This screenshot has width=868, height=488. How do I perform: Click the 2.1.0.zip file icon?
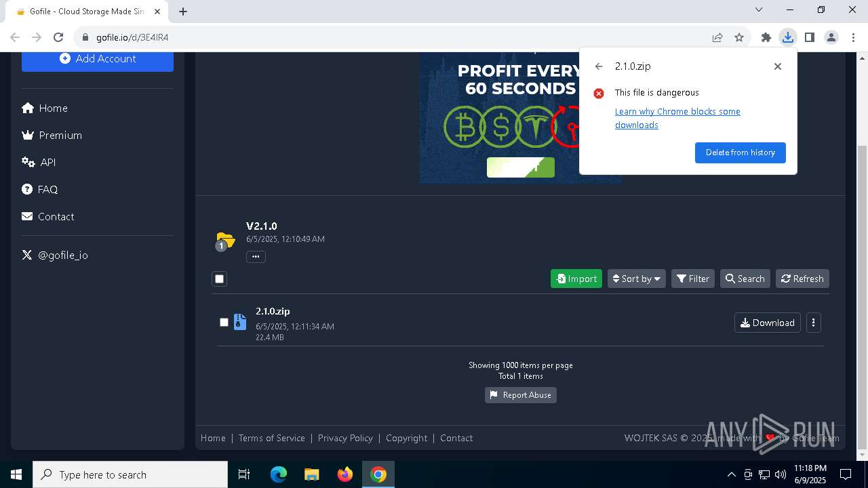(240, 322)
